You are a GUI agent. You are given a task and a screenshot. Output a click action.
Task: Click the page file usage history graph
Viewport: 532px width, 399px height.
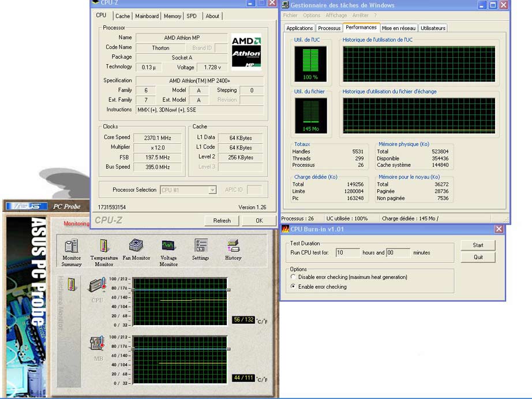tap(419, 116)
